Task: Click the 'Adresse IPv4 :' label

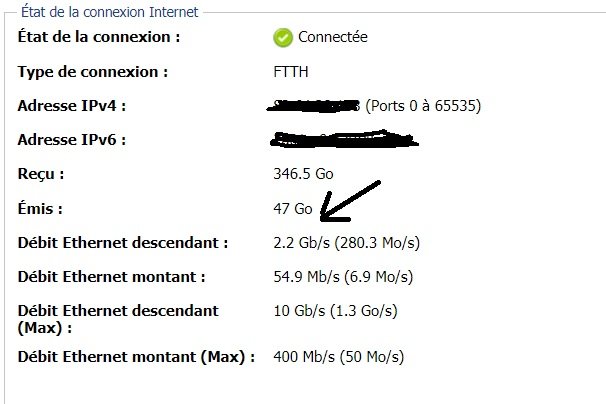Action: coord(72,106)
